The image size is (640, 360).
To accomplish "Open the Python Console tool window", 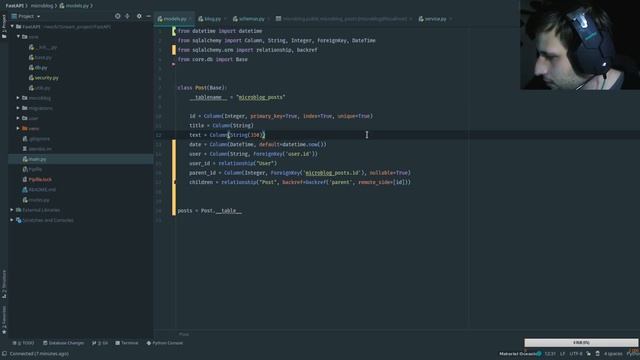I will (x=164, y=343).
